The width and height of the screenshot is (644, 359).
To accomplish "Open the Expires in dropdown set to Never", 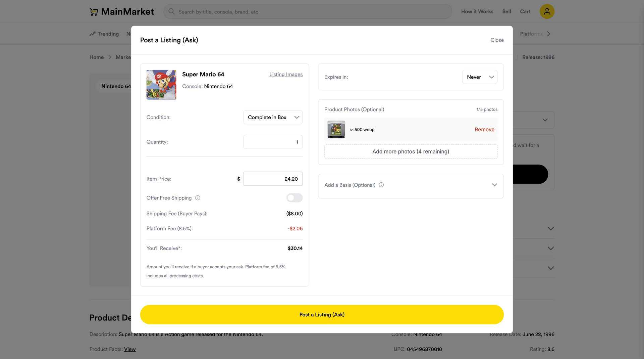I will (x=480, y=77).
